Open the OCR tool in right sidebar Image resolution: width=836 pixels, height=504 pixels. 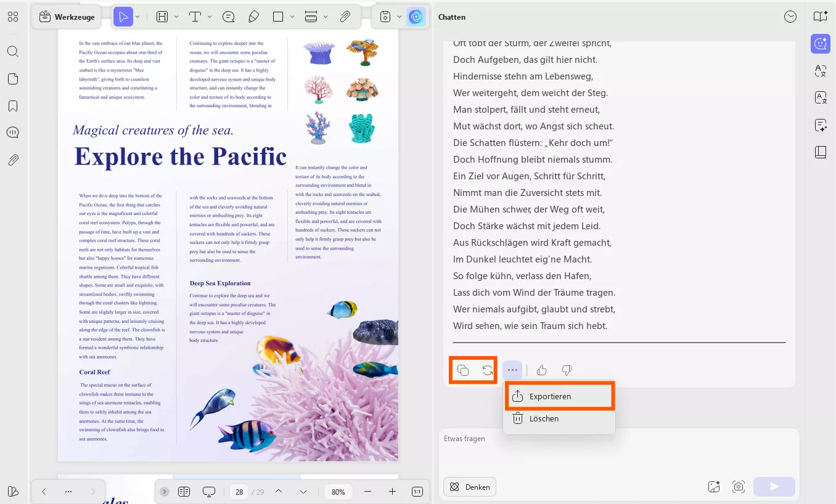pyautogui.click(x=821, y=97)
